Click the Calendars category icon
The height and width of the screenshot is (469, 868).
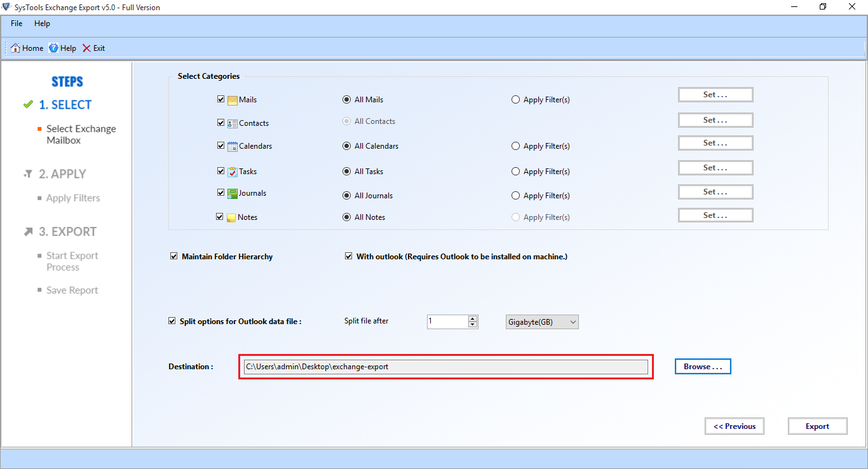click(x=233, y=146)
